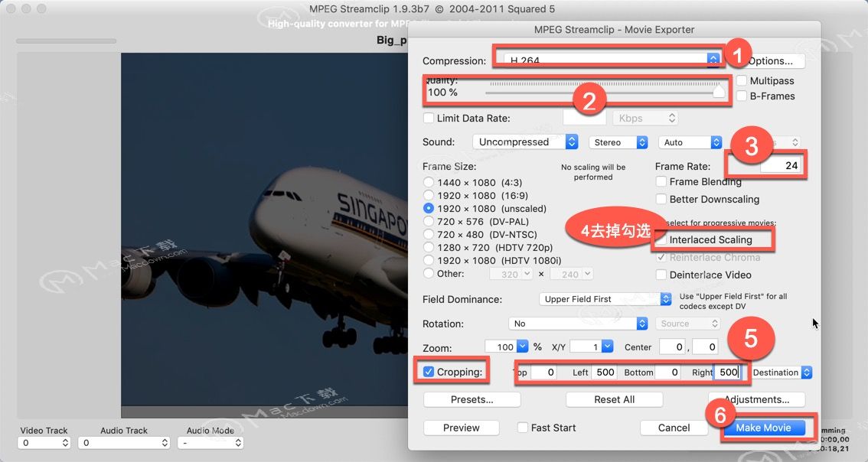The width and height of the screenshot is (868, 462).
Task: Enable the Multipass checkbox
Action: (741, 81)
